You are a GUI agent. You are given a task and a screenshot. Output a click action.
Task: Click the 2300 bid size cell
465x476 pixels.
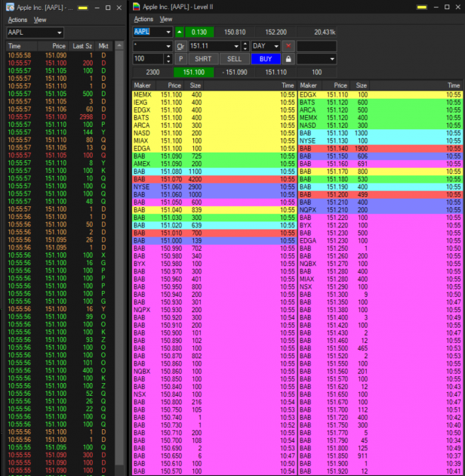152,73
